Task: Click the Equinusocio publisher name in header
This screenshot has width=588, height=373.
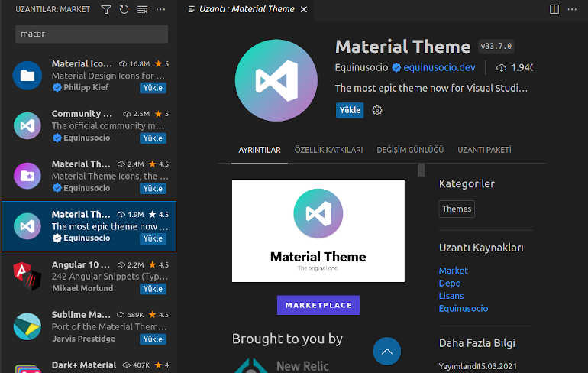Action: (361, 67)
